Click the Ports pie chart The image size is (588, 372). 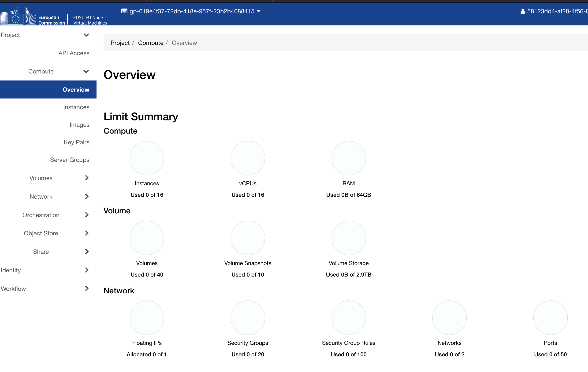(x=550, y=317)
